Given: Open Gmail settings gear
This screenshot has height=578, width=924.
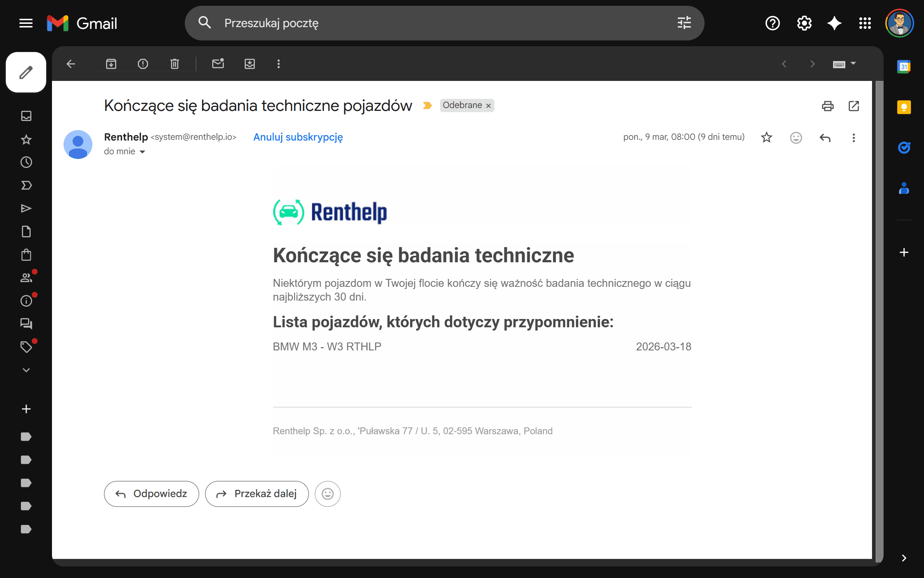Looking at the screenshot, I should pos(804,23).
